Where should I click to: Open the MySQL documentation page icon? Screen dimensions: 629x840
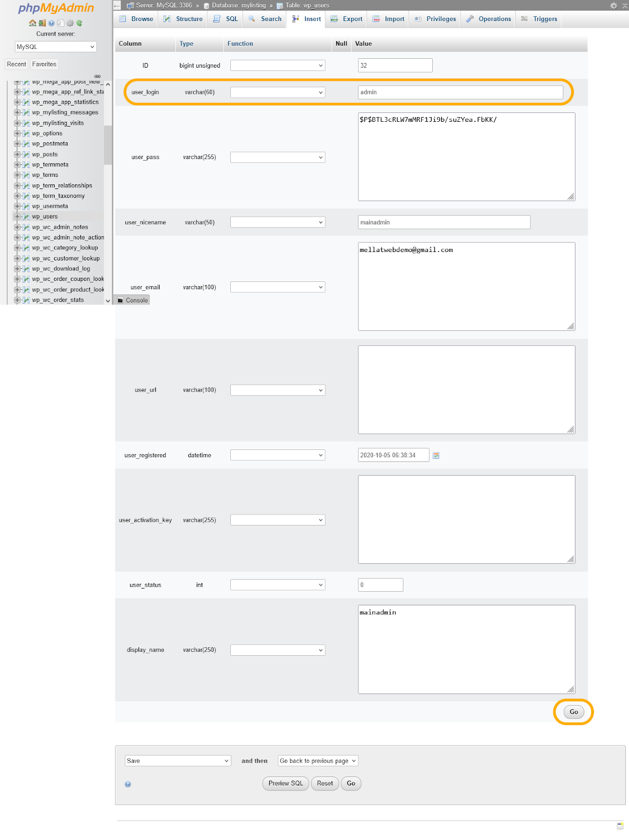[60, 23]
